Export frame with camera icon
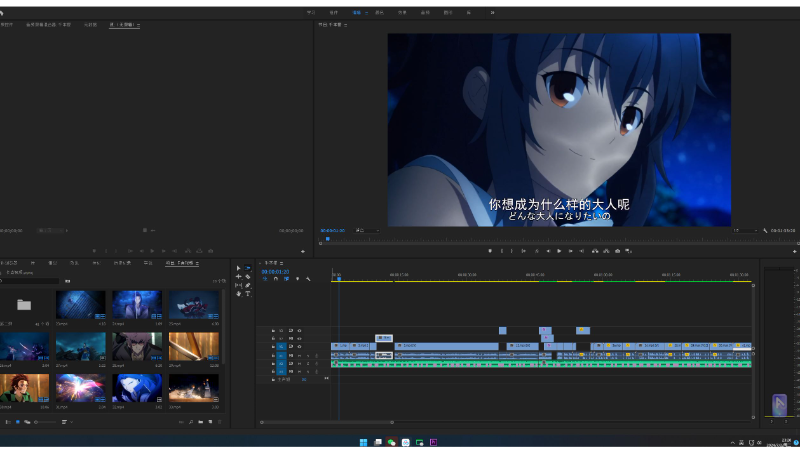 617,251
